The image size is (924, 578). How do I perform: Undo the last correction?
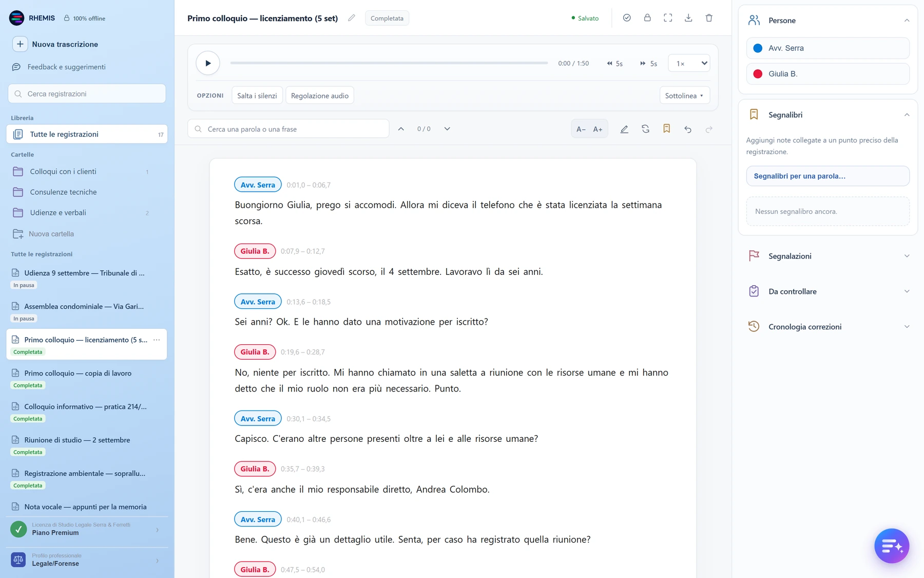(x=688, y=129)
